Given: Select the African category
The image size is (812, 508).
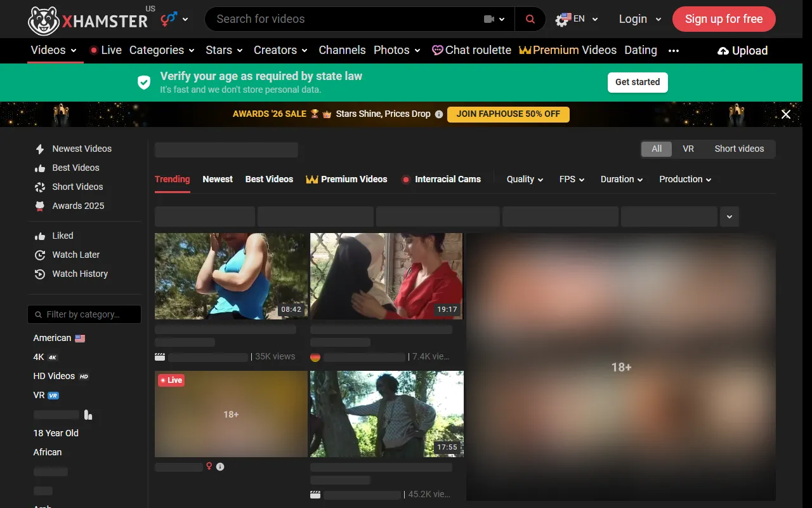Looking at the screenshot, I should pos(48,452).
